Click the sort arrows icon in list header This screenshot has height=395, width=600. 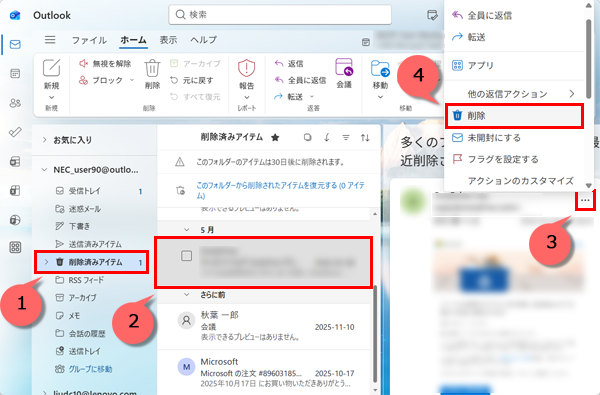[365, 137]
